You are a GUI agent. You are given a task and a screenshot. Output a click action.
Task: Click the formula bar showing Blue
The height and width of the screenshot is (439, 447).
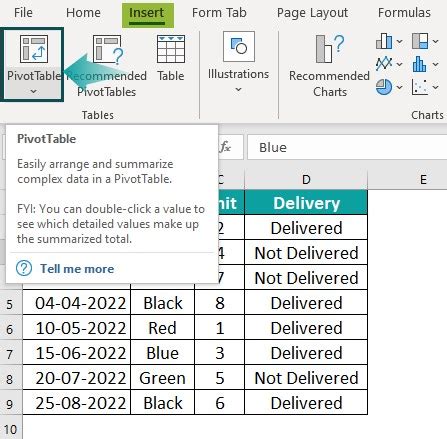(347, 147)
